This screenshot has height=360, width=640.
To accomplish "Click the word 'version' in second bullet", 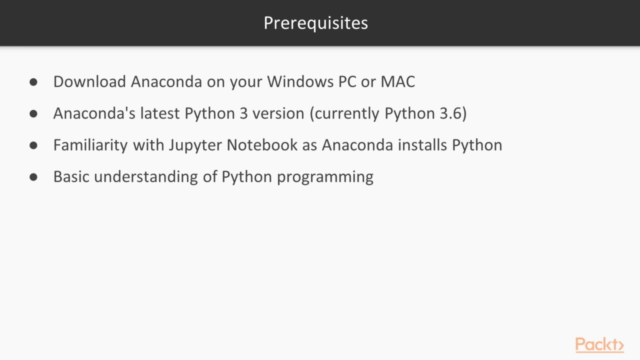I will [x=278, y=113].
